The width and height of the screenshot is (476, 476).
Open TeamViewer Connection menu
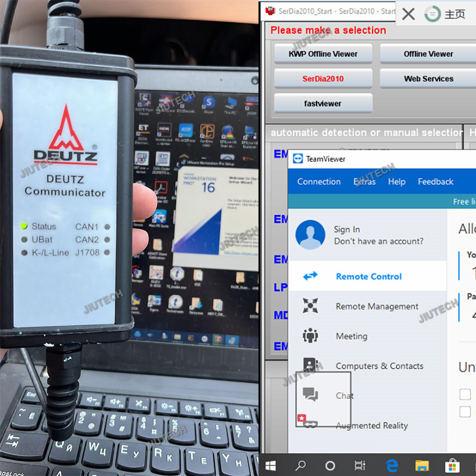(x=319, y=181)
